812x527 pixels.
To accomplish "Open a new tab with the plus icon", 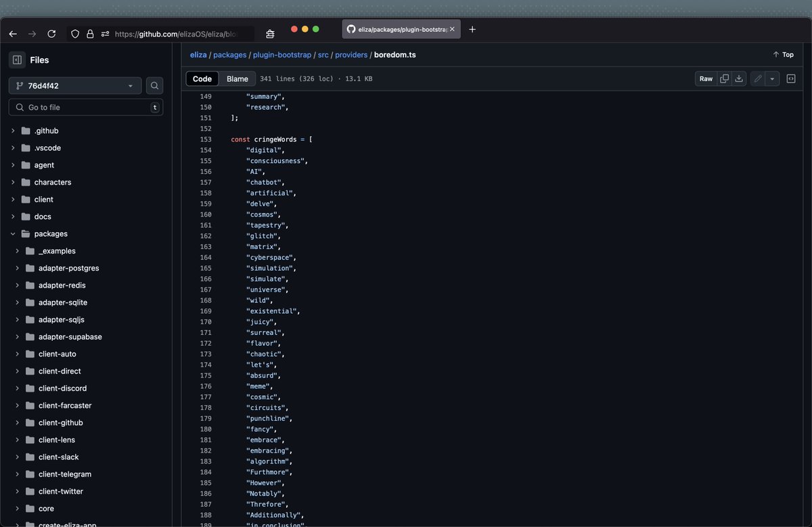I will tap(472, 29).
